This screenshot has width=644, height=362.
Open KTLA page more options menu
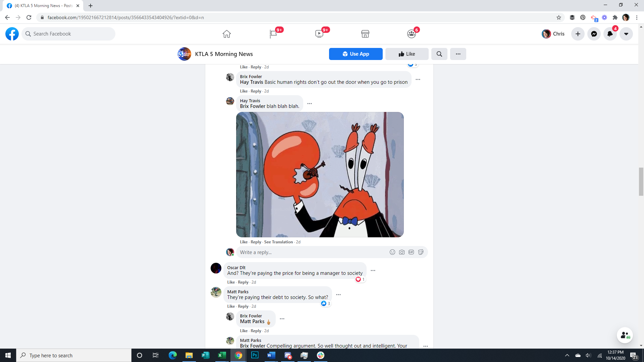click(458, 54)
